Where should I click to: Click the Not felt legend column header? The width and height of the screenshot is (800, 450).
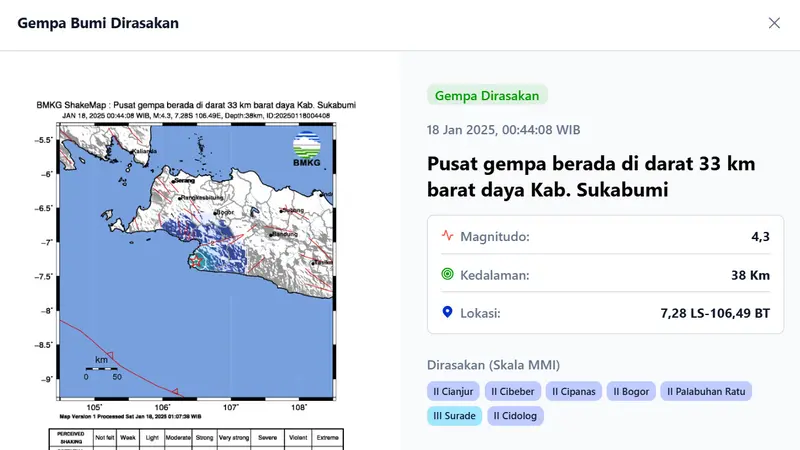click(x=105, y=438)
